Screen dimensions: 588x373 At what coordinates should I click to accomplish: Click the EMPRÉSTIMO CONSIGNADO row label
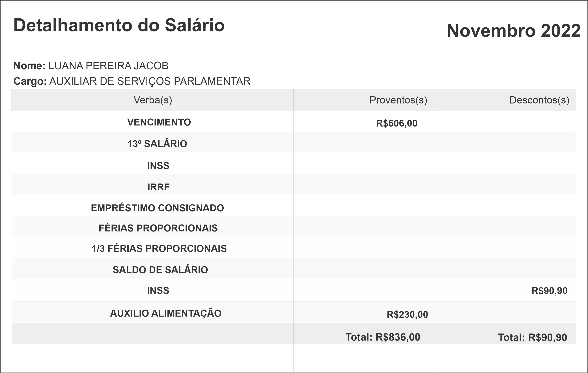point(157,208)
